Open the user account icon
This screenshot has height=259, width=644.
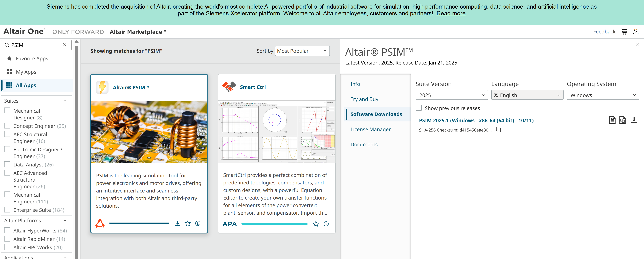tap(635, 32)
